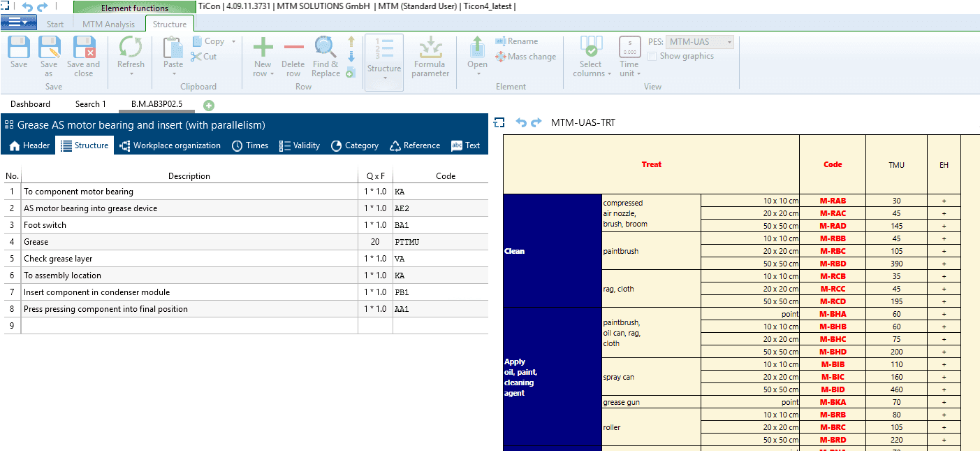Screen dimensions: 980x451
Task: Click the M-RAB code link
Action: 833,201
